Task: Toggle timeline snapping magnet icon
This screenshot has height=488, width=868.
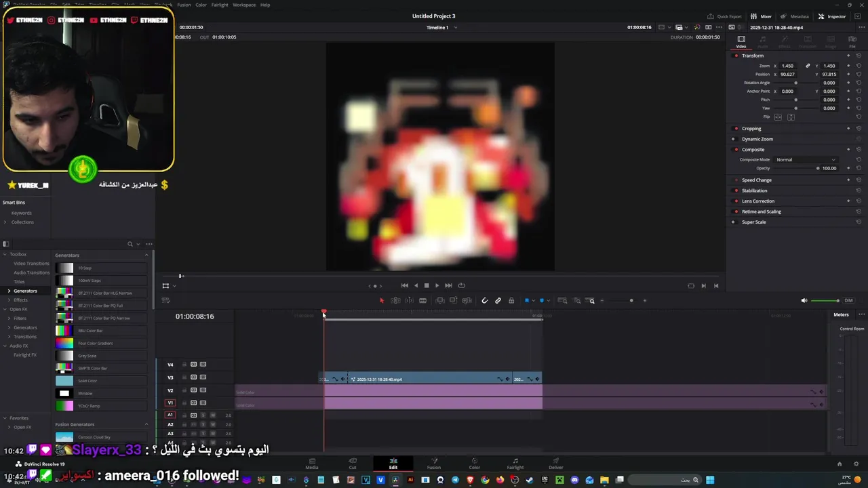Action: coord(484,300)
